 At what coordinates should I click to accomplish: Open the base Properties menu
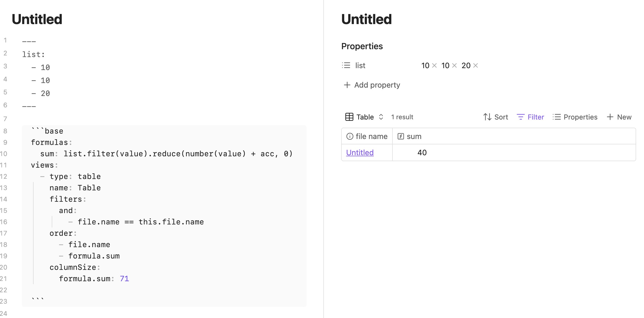click(x=575, y=117)
